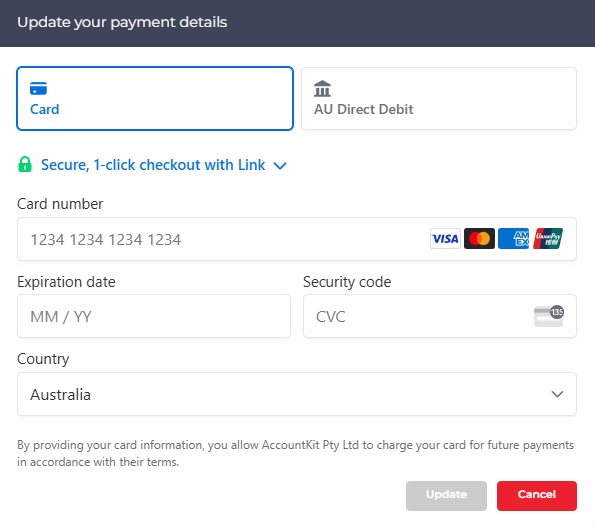Click the American Express logo icon

pos(513,239)
